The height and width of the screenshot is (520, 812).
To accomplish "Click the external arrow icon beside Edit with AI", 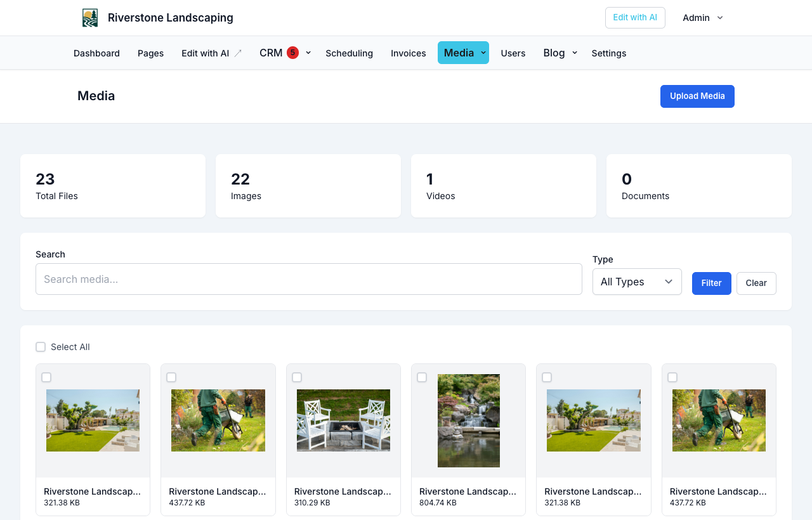I will pyautogui.click(x=238, y=53).
